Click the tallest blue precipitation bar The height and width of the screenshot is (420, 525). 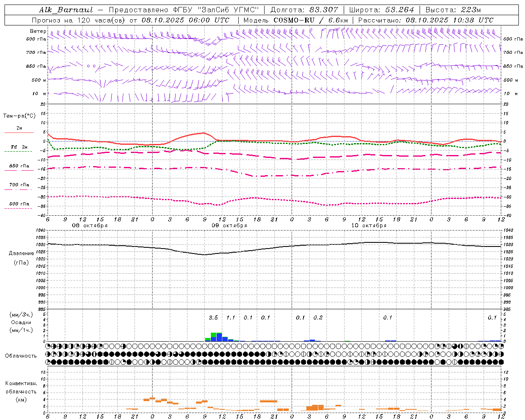click(x=219, y=338)
